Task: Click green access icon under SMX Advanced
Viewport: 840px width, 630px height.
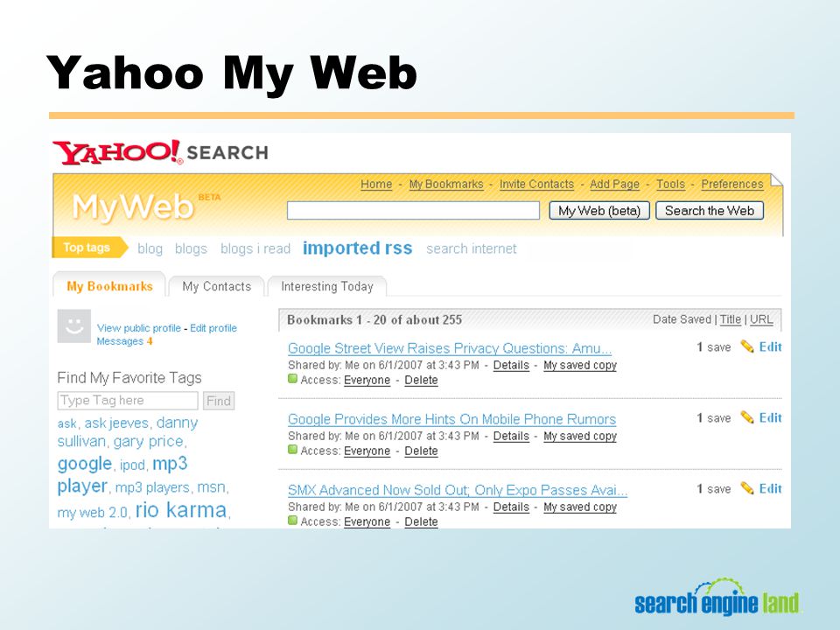Action: click(x=292, y=520)
